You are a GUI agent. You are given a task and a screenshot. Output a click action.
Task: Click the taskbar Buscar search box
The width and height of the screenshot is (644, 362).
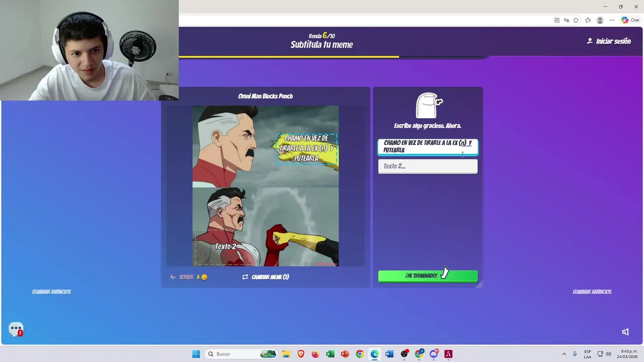tap(242, 354)
